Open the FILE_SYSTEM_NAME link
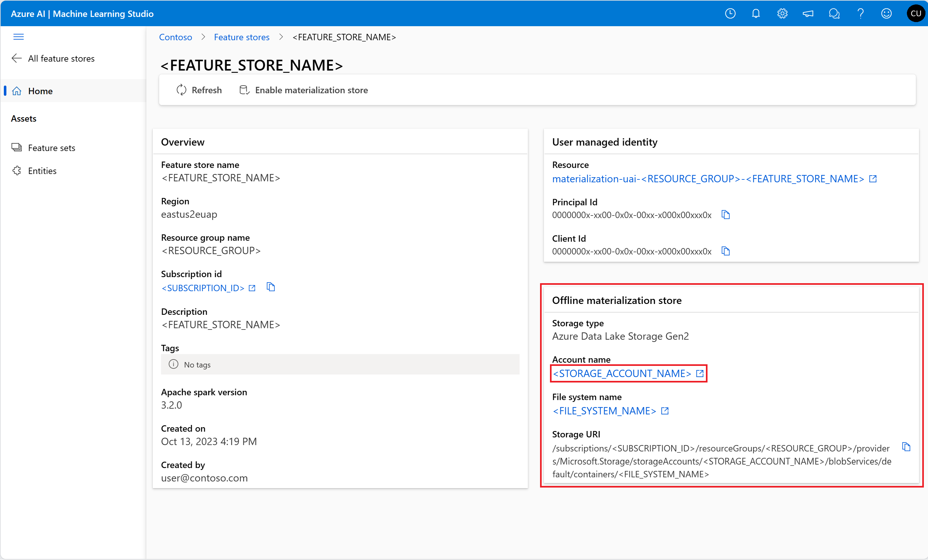 coord(605,411)
